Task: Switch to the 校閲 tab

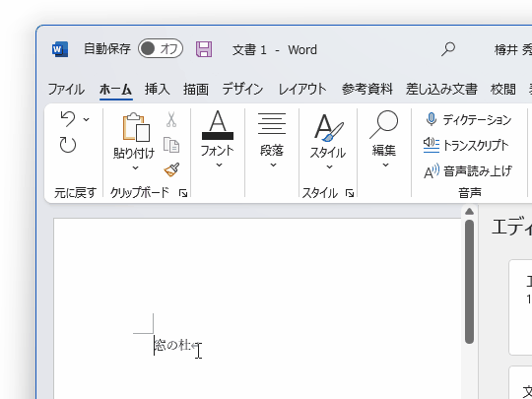Action: tap(503, 90)
